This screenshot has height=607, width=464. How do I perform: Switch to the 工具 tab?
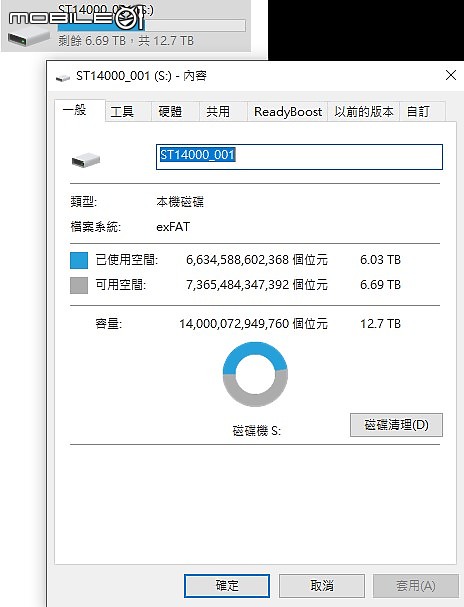point(128,112)
